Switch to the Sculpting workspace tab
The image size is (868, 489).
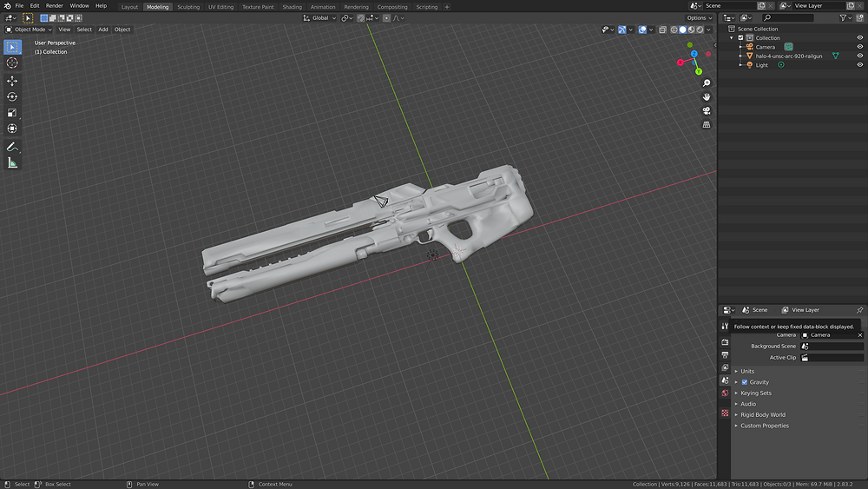click(x=188, y=7)
